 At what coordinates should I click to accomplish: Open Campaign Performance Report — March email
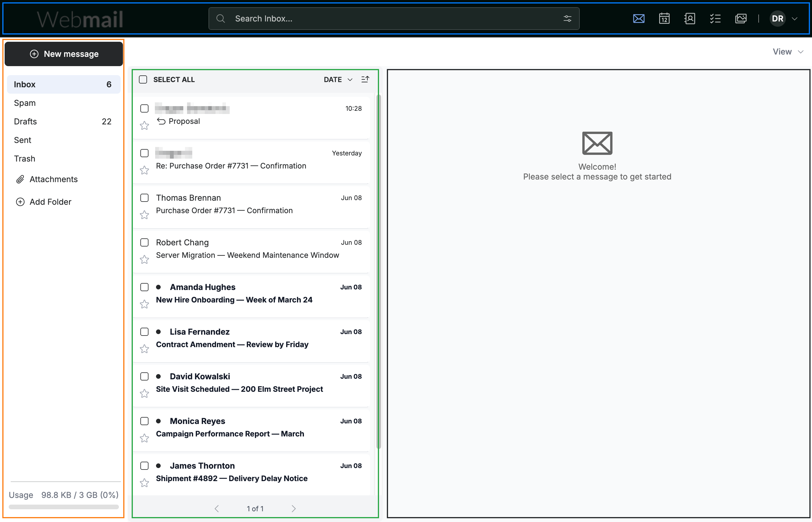pos(251,430)
